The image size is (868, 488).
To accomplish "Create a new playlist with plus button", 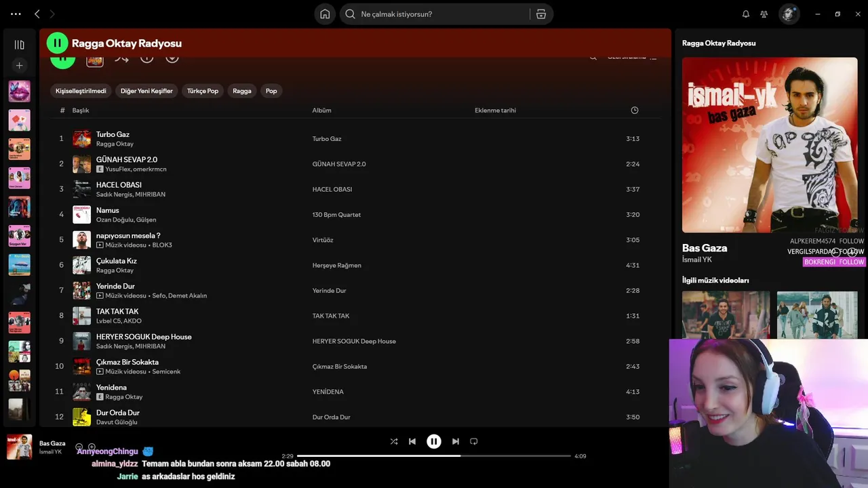I will tap(19, 66).
